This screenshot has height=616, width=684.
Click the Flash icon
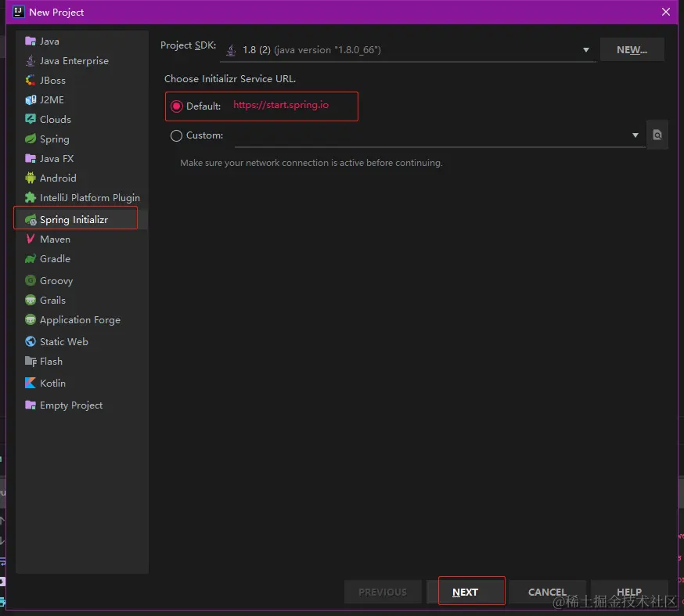tap(30, 361)
